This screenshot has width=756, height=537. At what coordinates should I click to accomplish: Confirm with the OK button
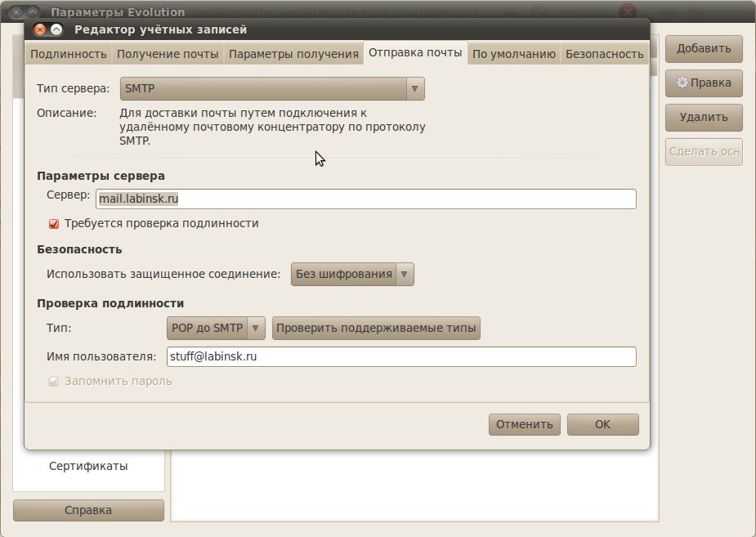click(602, 425)
